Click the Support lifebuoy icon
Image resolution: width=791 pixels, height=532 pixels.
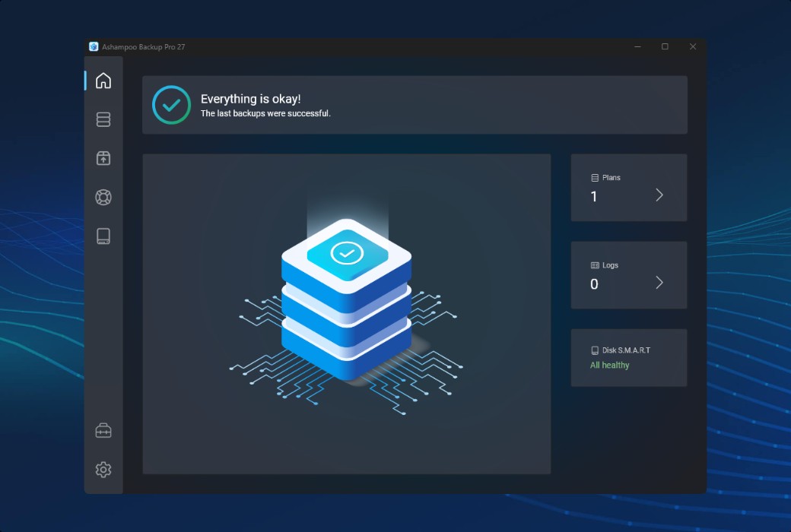(x=103, y=197)
